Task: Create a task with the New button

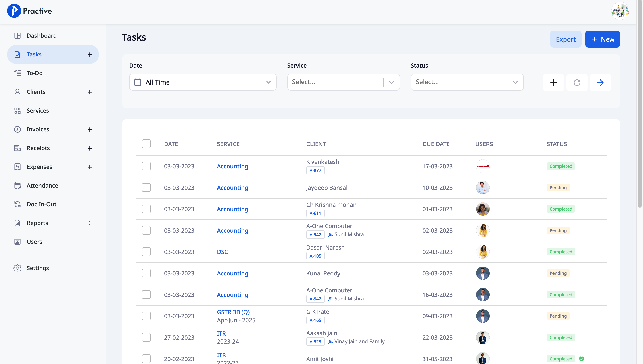Action: pyautogui.click(x=602, y=39)
